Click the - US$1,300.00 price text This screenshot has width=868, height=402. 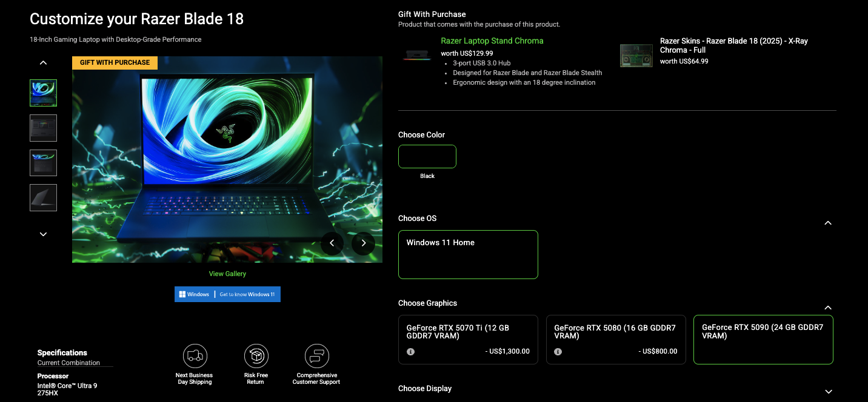click(x=507, y=351)
